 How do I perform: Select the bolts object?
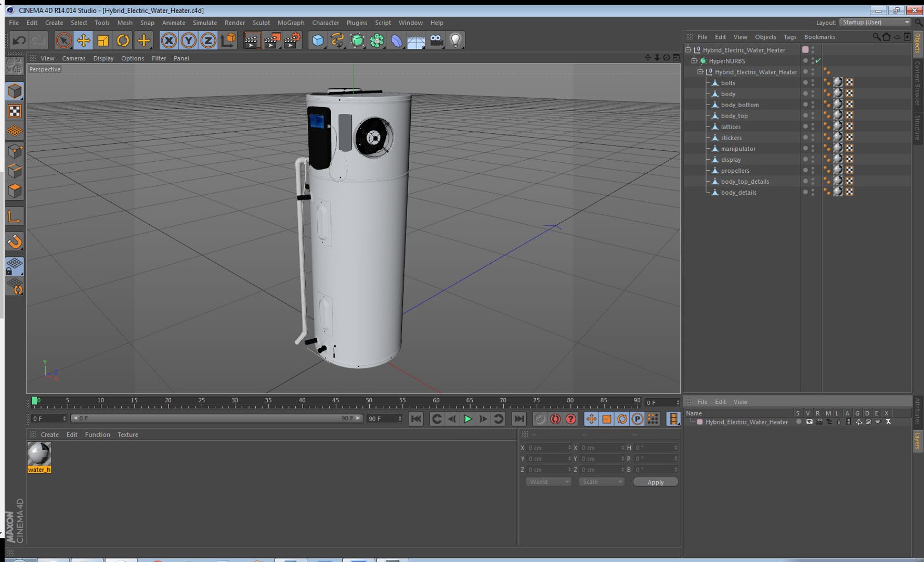click(x=728, y=83)
